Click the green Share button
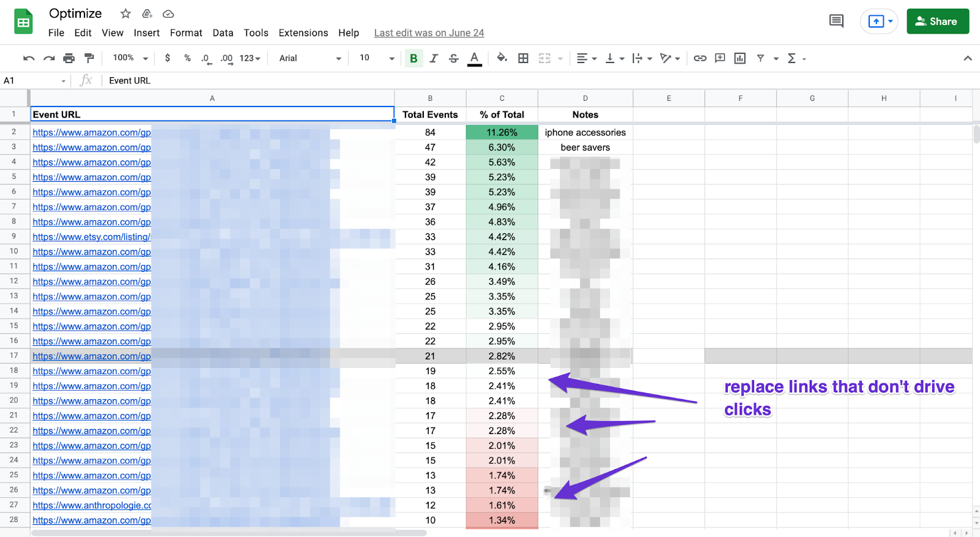Viewport: 980px width, 537px height. tap(938, 21)
